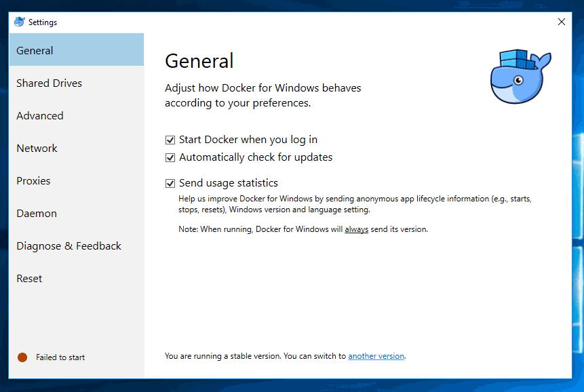Click the Help us improve Docker description text
The width and height of the screenshot is (584, 392).
click(x=355, y=204)
